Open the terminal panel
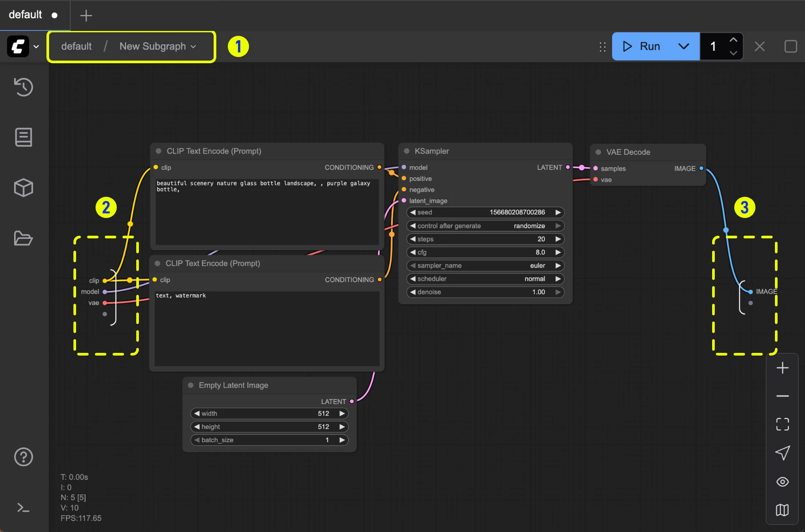The image size is (805, 532). coord(23,508)
